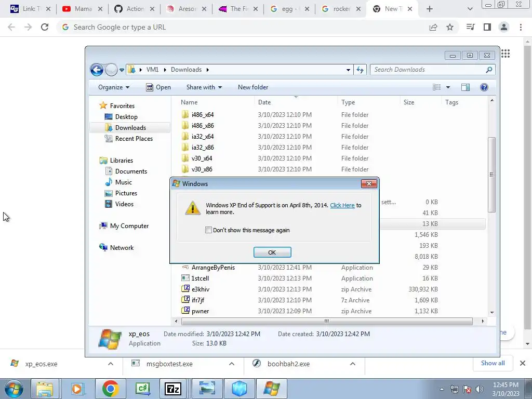
Task: Toggle the Chrome side panel icon
Action: click(487, 27)
